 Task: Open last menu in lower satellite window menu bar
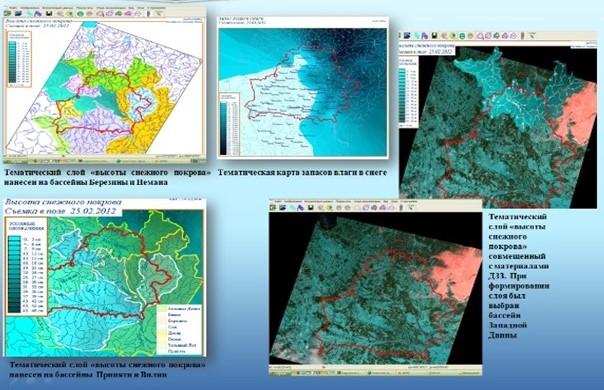(x=409, y=202)
